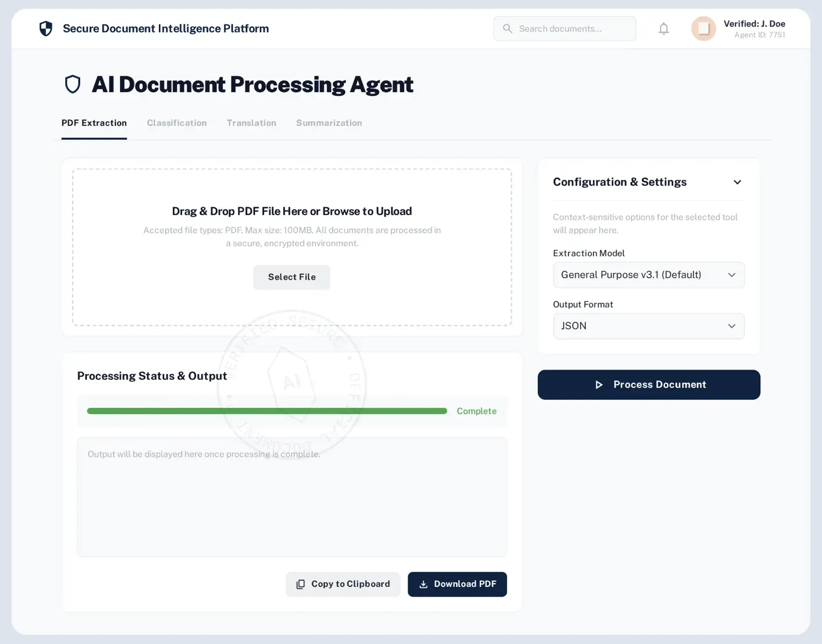Click the 'Agent ID: 7751' text
The height and width of the screenshot is (644, 822).
click(760, 35)
